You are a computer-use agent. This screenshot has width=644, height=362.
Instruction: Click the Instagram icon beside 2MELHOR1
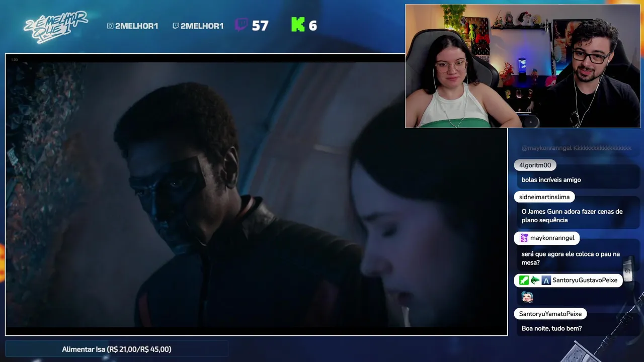(x=110, y=26)
